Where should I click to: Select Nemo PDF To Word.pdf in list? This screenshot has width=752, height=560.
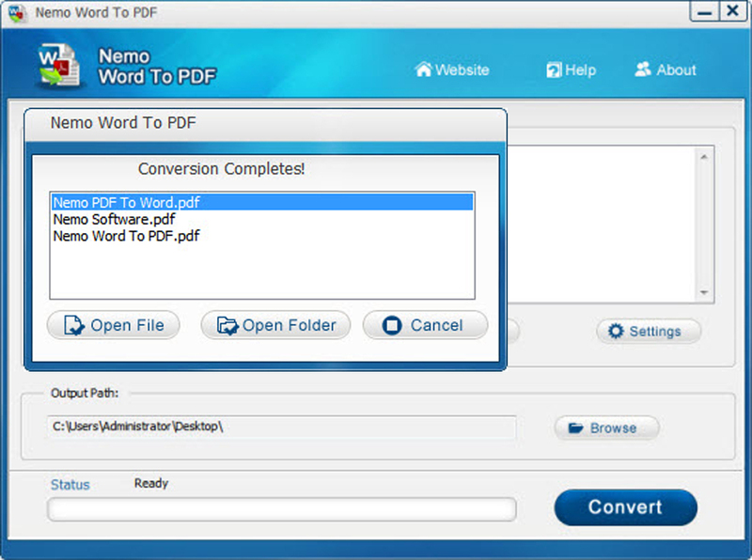tap(262, 202)
